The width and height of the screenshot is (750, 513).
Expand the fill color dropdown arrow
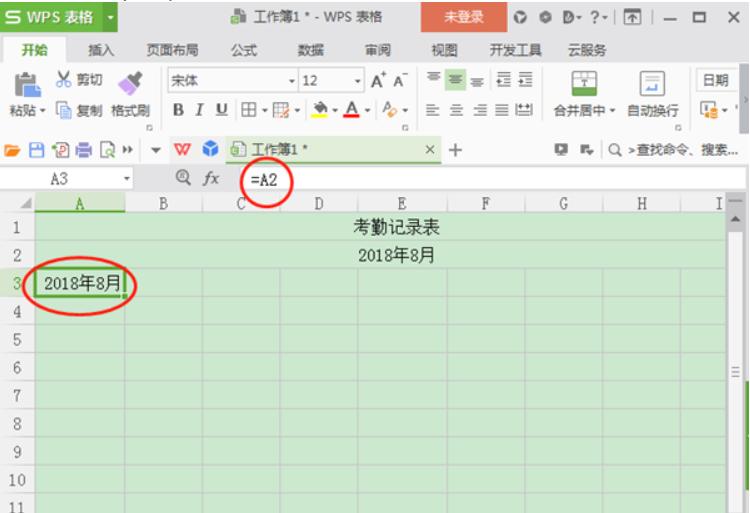(335, 110)
